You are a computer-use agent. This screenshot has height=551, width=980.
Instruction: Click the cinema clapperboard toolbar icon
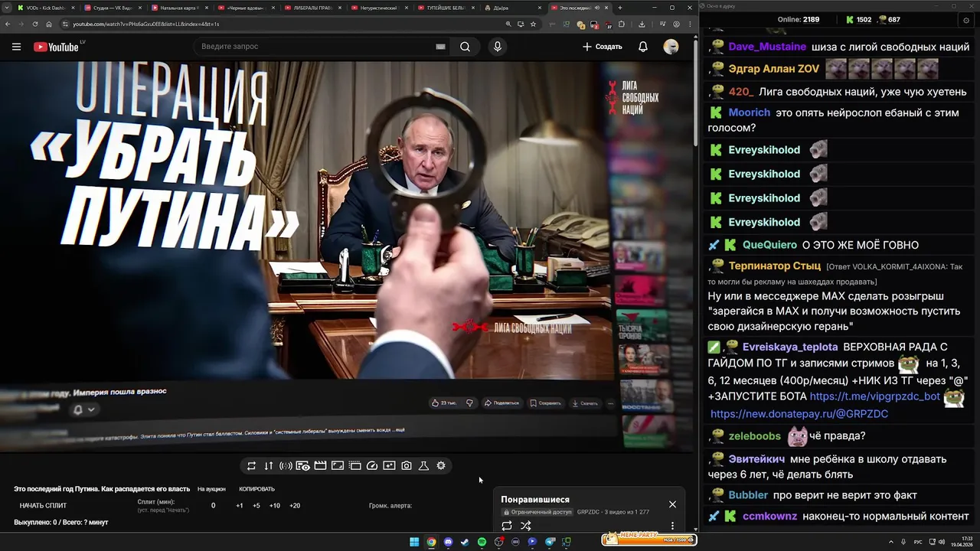point(320,465)
